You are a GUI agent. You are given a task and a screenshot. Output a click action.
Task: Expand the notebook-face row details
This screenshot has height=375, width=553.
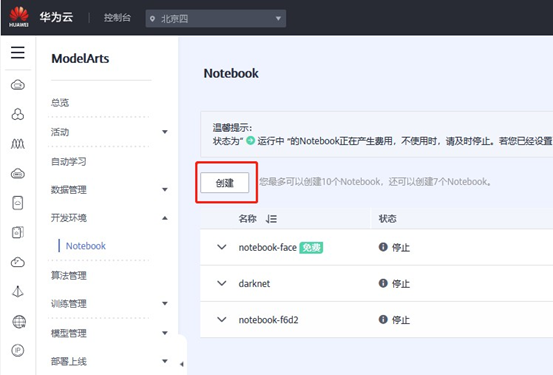(x=221, y=247)
